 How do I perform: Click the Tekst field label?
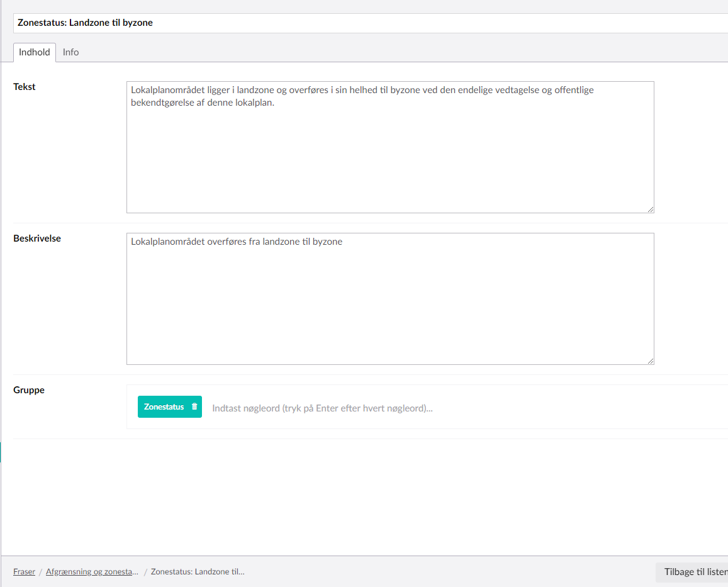tap(25, 87)
